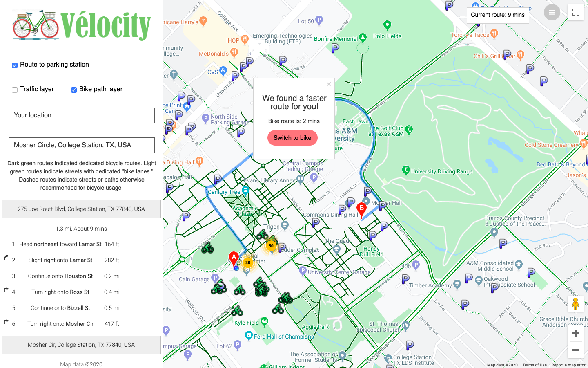Screen dimensions: 588x368
Task: Click the Lot 50 parking icon
Action: (x=319, y=20)
